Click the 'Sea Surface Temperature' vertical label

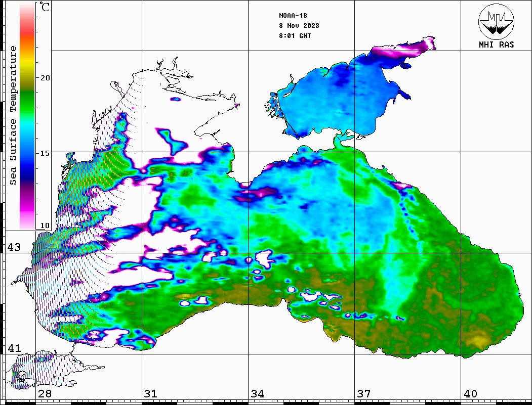(x=13, y=115)
